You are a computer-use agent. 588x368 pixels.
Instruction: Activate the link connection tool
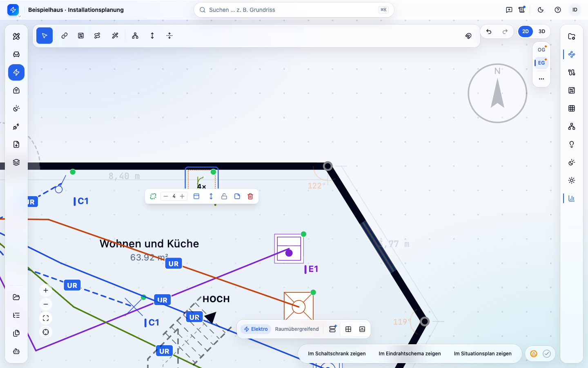coord(65,36)
